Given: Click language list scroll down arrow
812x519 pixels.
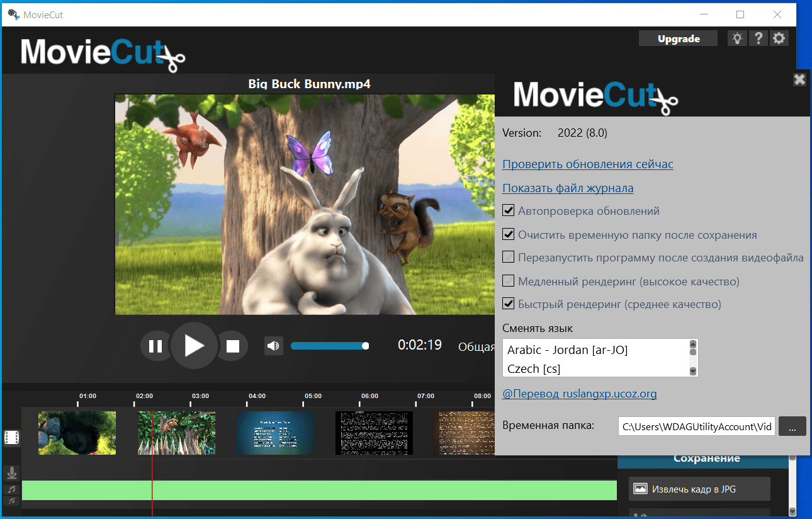Looking at the screenshot, I should click(693, 372).
